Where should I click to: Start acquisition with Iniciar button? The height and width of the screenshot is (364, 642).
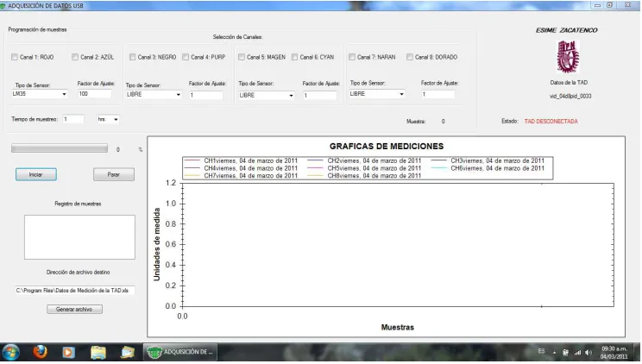36,174
